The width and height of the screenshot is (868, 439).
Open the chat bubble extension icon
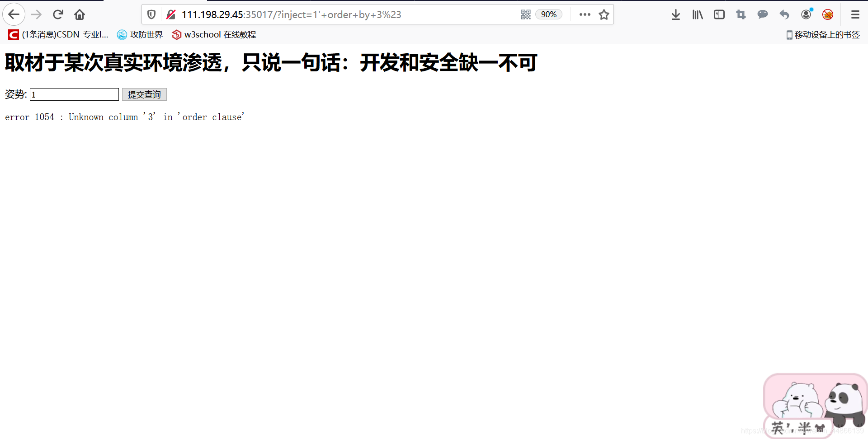763,14
